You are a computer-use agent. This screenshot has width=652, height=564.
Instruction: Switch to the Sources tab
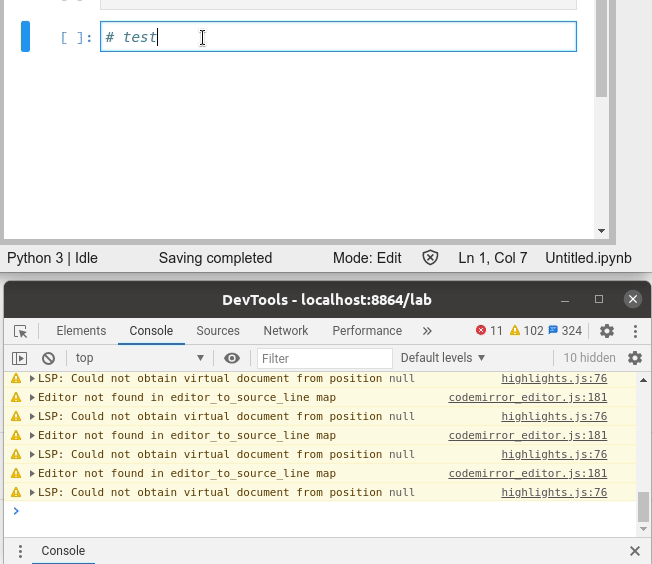218,331
